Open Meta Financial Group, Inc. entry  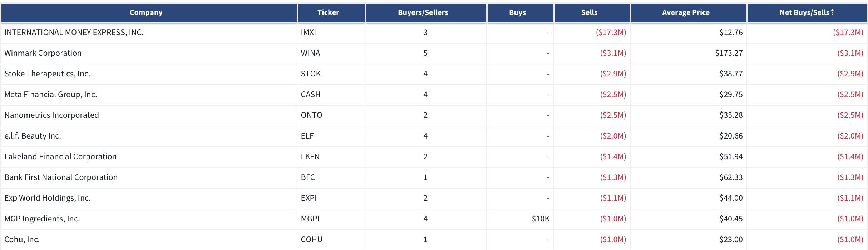tap(51, 95)
